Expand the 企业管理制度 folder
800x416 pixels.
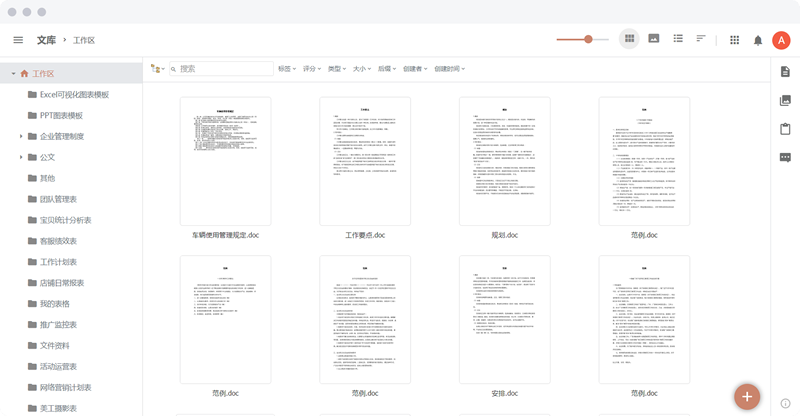tap(20, 136)
